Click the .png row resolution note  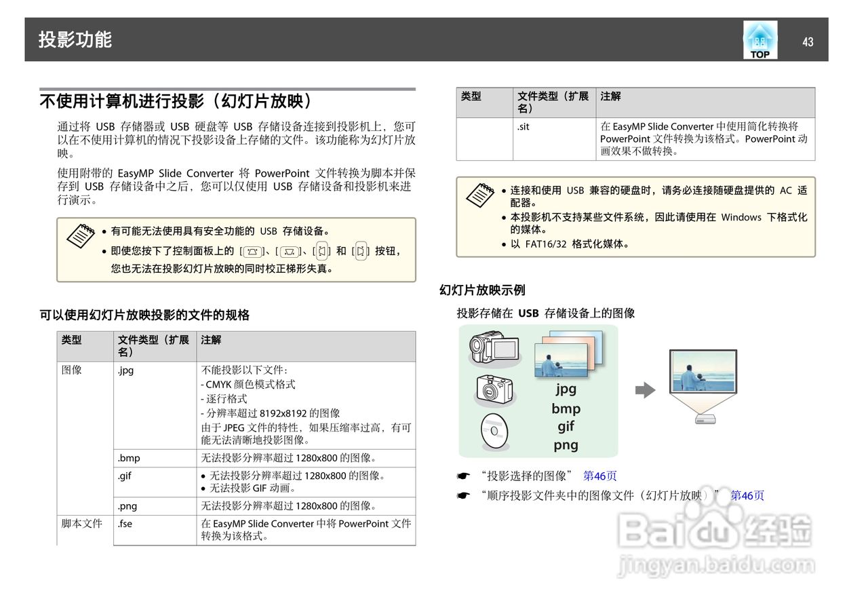(x=289, y=506)
